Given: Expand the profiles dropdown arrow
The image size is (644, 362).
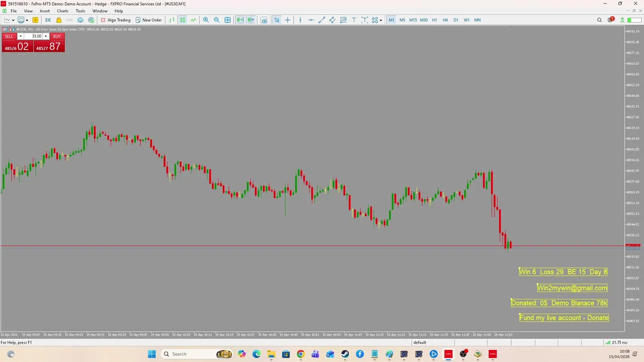Looking at the screenshot, I should (27, 20).
